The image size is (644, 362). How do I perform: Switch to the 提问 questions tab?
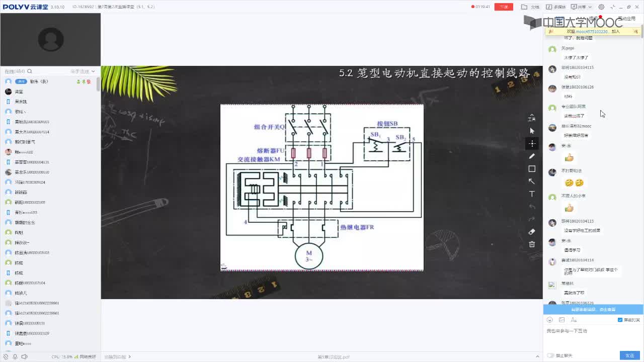594,19
